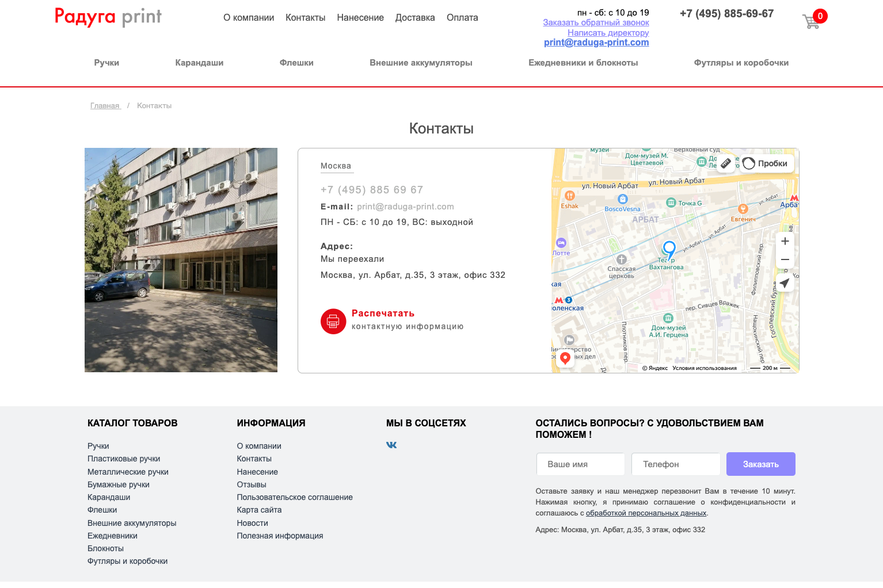Open the shopping cart icon

(812, 21)
